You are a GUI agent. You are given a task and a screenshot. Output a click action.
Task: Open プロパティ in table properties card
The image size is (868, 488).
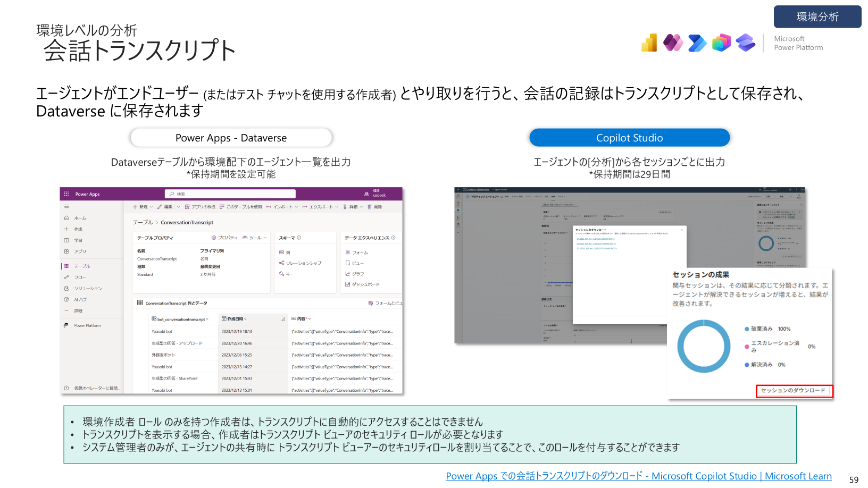pyautogui.click(x=224, y=238)
